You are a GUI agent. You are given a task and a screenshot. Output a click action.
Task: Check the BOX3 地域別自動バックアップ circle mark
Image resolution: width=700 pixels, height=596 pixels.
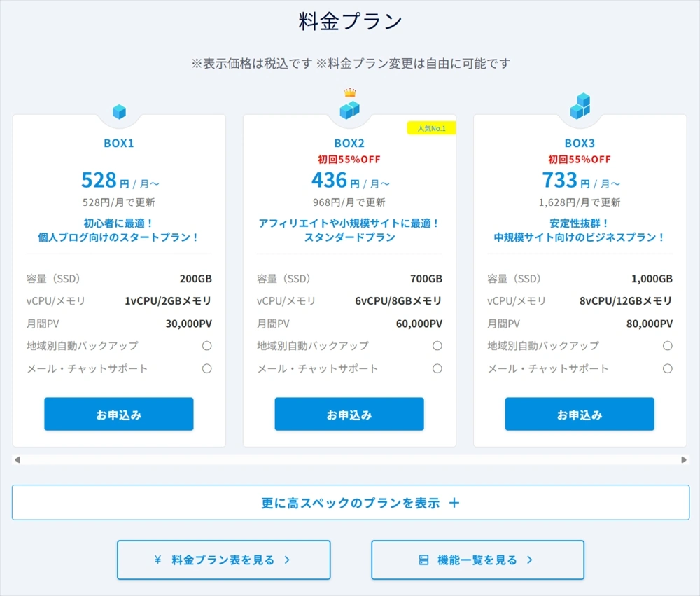point(667,345)
